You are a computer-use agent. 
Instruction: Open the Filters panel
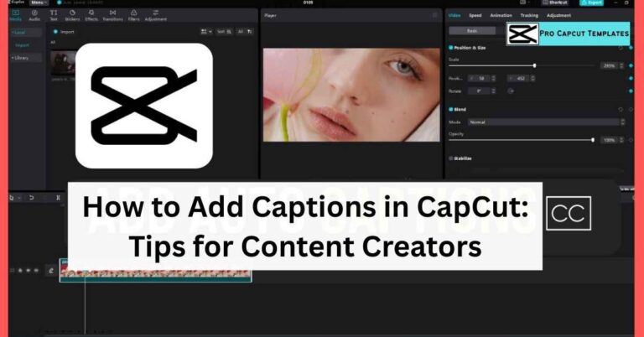pyautogui.click(x=134, y=15)
